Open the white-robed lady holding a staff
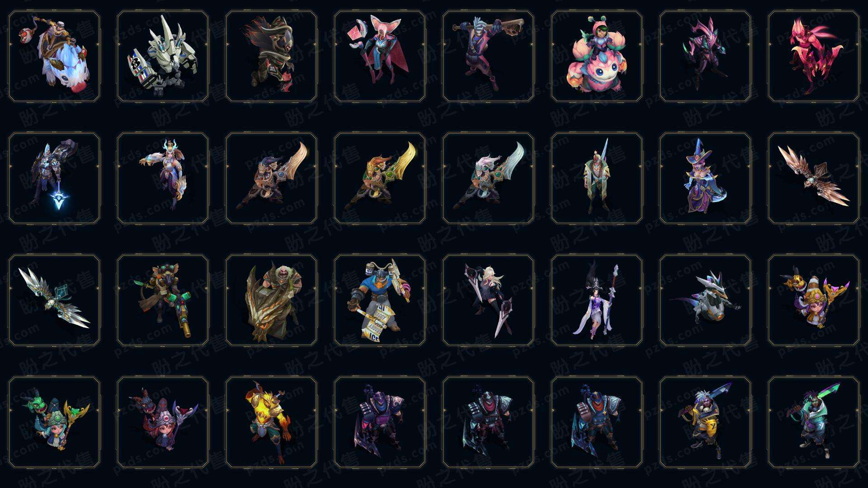Screen dimensions: 868x488 coord(597,300)
